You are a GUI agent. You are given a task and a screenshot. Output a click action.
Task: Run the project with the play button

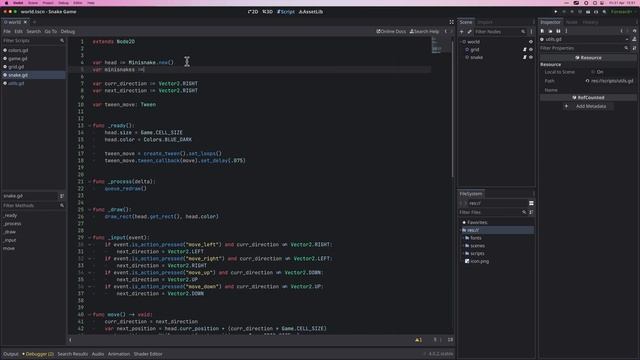tap(556, 12)
